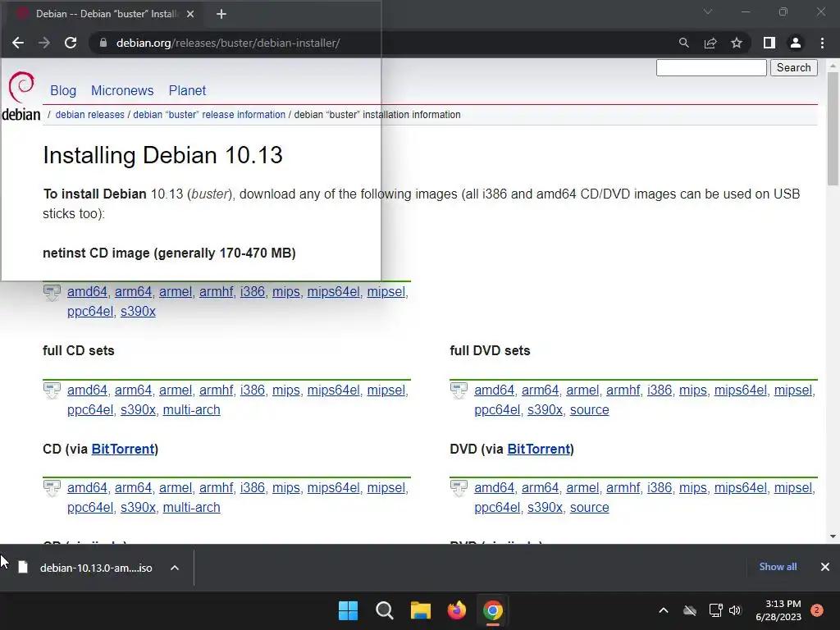Open the tab search dropdown arrow

click(708, 11)
